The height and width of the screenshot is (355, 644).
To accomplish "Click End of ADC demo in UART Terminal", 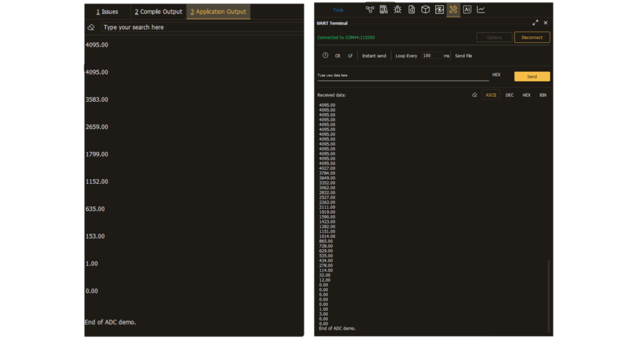I will [x=337, y=329].
